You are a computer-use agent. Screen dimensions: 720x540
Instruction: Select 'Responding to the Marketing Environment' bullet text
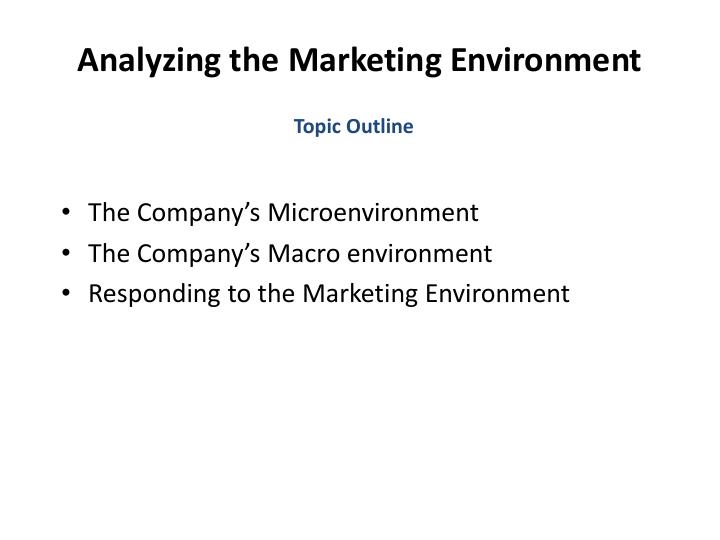tap(328, 294)
